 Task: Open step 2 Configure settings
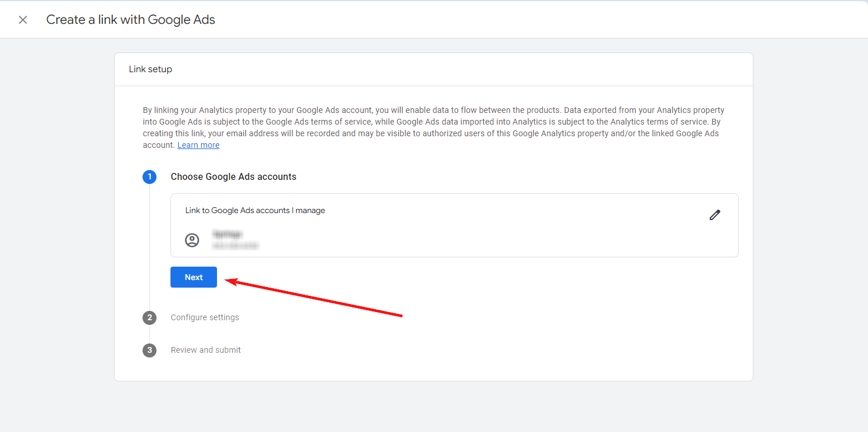[x=205, y=317]
